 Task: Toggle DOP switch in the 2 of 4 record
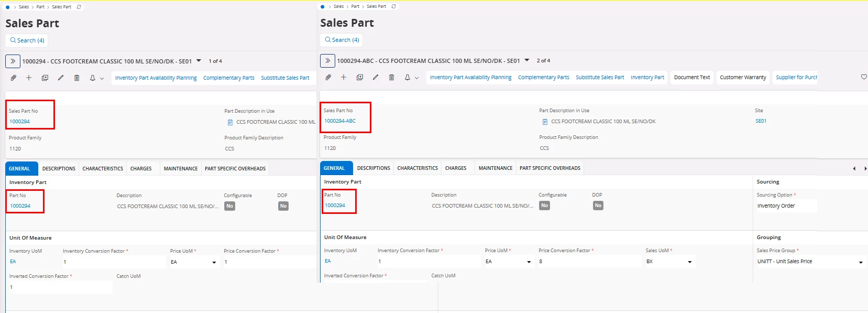click(x=598, y=206)
